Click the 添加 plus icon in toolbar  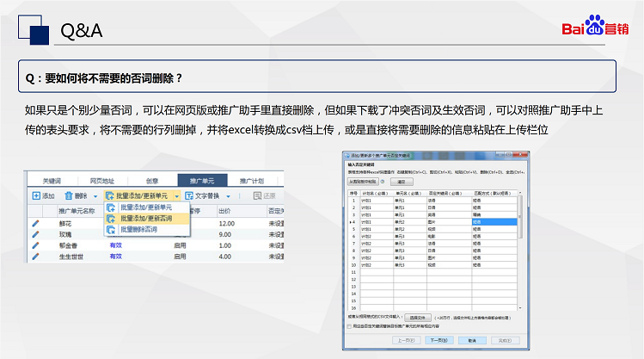tap(35, 196)
